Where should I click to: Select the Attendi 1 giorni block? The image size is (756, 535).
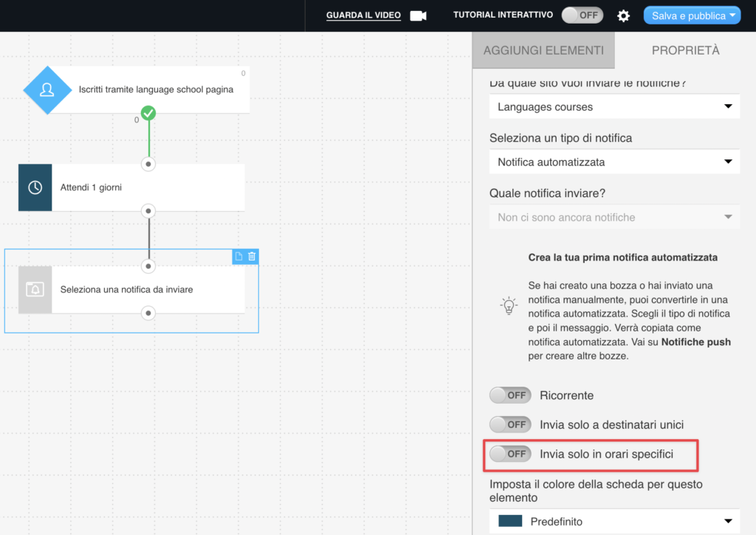pyautogui.click(x=131, y=187)
